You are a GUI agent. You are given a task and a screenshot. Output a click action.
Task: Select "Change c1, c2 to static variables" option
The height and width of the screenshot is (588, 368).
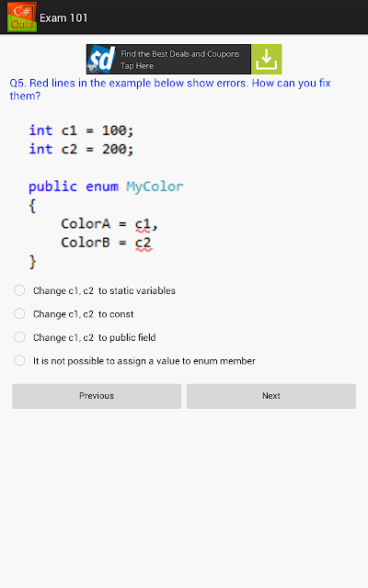coord(95,290)
